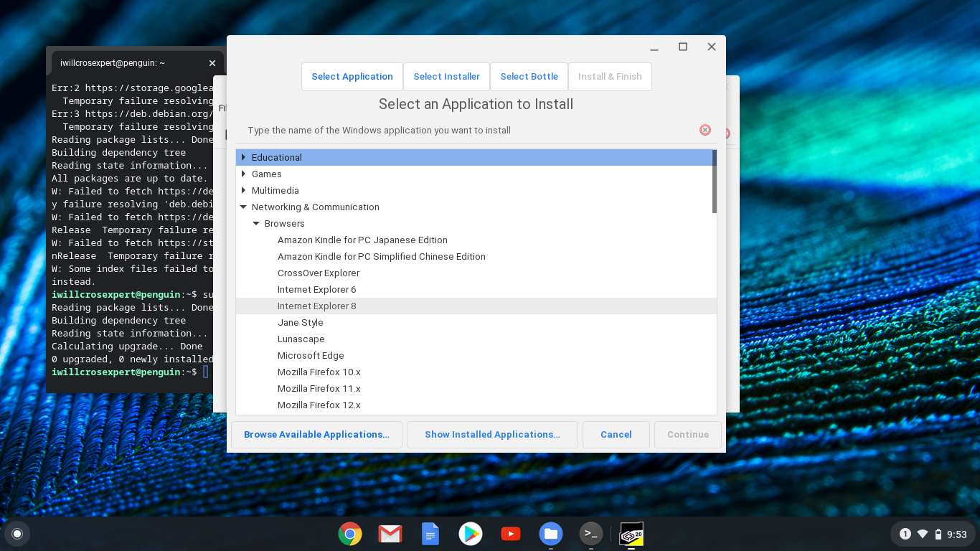This screenshot has height=551, width=980.
Task: Clear the application search field
Action: point(705,130)
